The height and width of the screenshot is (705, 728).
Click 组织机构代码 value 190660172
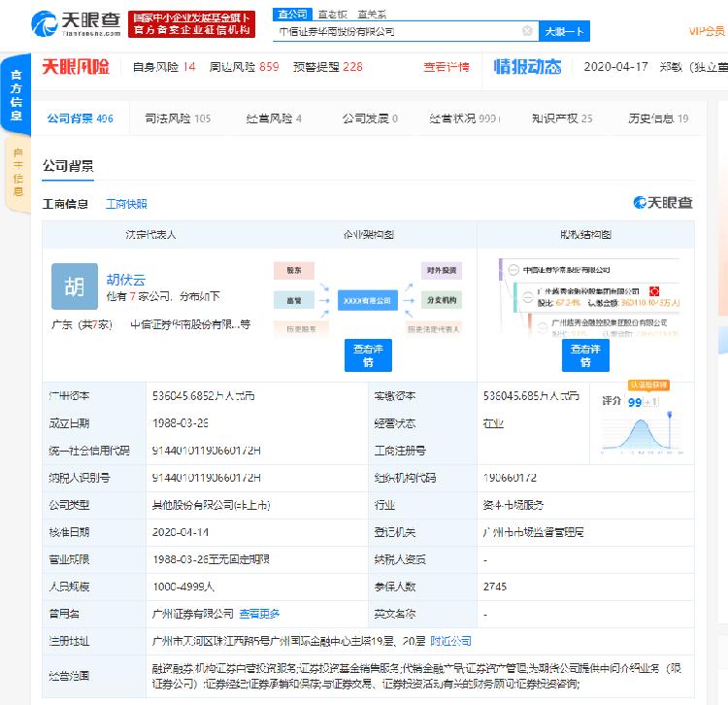coord(510,478)
